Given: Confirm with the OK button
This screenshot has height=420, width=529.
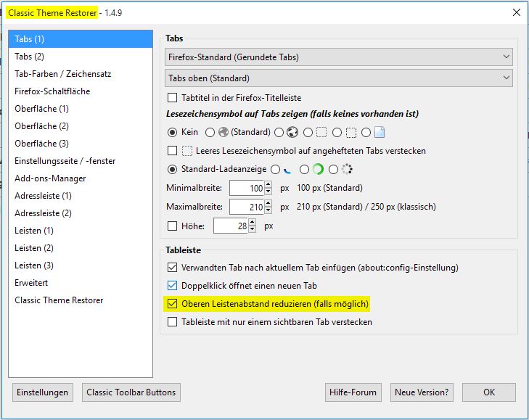Looking at the screenshot, I should [489, 392].
